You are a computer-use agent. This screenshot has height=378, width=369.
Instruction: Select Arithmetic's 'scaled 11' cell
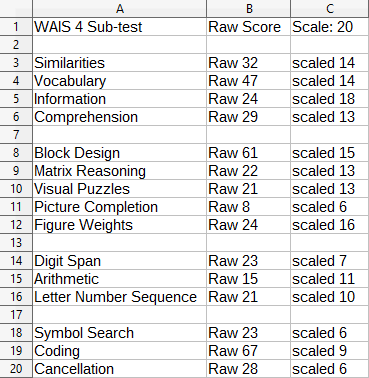tap(330, 279)
